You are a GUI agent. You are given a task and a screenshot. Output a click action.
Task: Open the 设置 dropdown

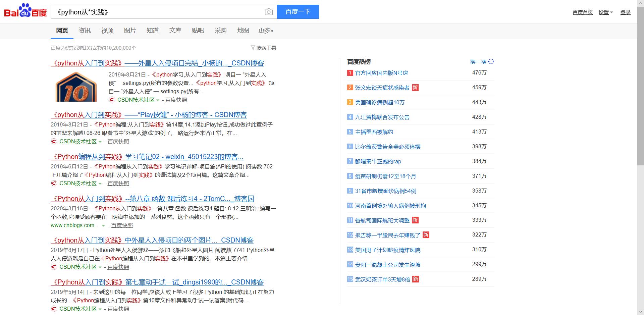point(606,12)
